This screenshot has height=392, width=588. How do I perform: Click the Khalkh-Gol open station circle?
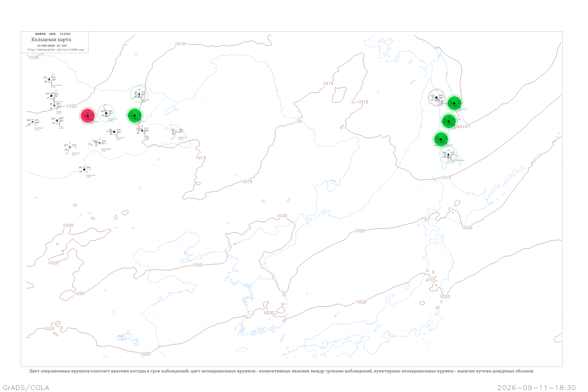pyautogui.click(x=176, y=132)
